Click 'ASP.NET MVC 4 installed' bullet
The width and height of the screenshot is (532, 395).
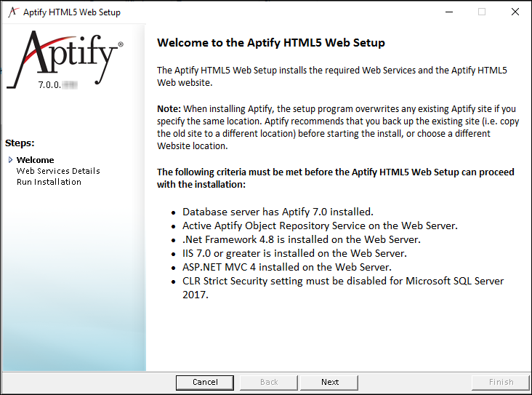click(286, 267)
